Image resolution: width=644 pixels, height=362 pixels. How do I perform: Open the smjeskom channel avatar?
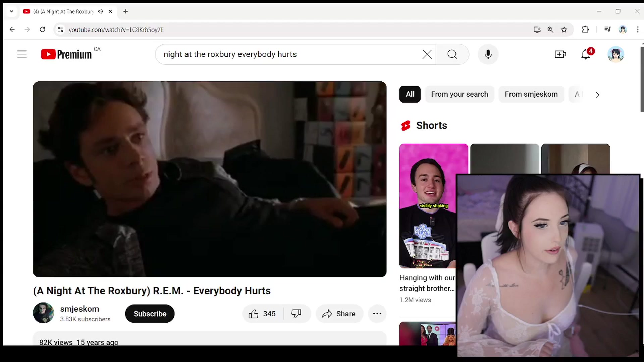coord(43,313)
